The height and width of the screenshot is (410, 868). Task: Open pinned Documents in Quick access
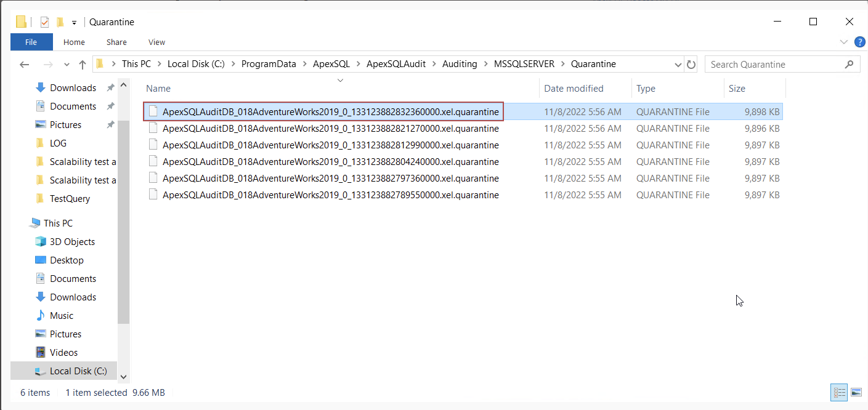point(73,107)
